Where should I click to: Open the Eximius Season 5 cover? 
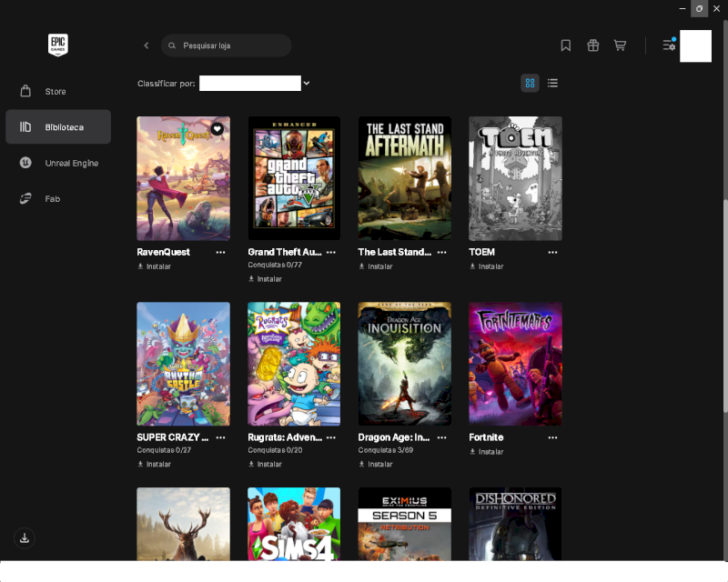click(x=404, y=524)
